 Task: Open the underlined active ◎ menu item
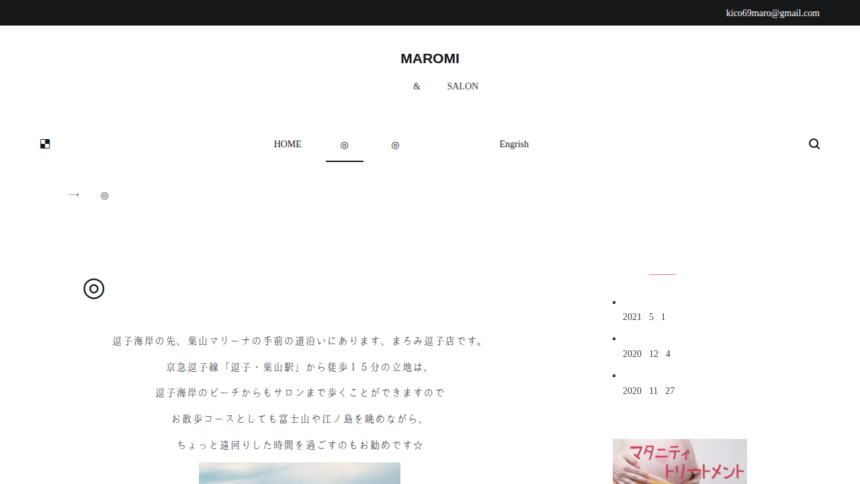click(x=344, y=145)
